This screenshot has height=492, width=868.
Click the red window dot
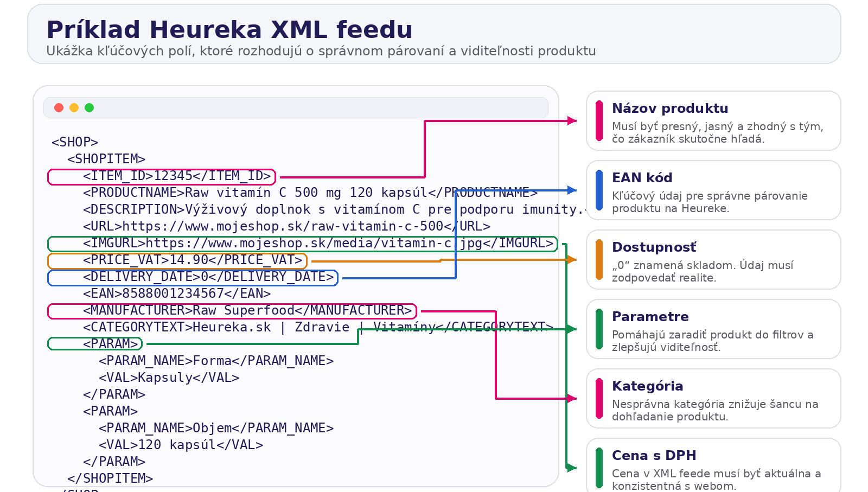click(x=58, y=107)
